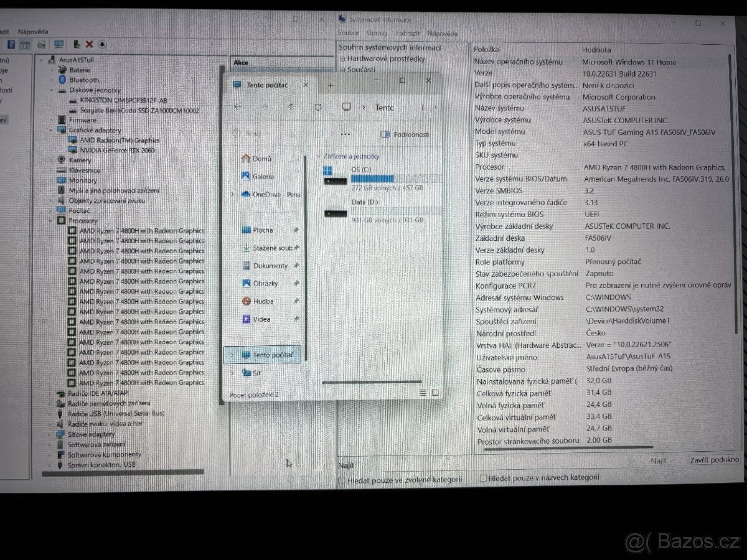
Task: Click the Explorer back arrow icon
Action: tap(238, 107)
